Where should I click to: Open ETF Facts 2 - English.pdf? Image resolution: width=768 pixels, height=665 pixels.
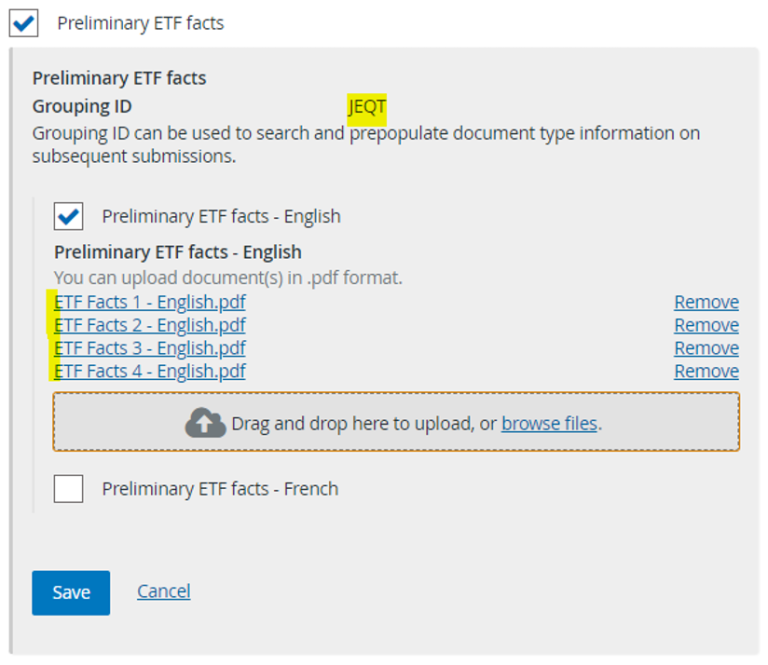pos(150,325)
